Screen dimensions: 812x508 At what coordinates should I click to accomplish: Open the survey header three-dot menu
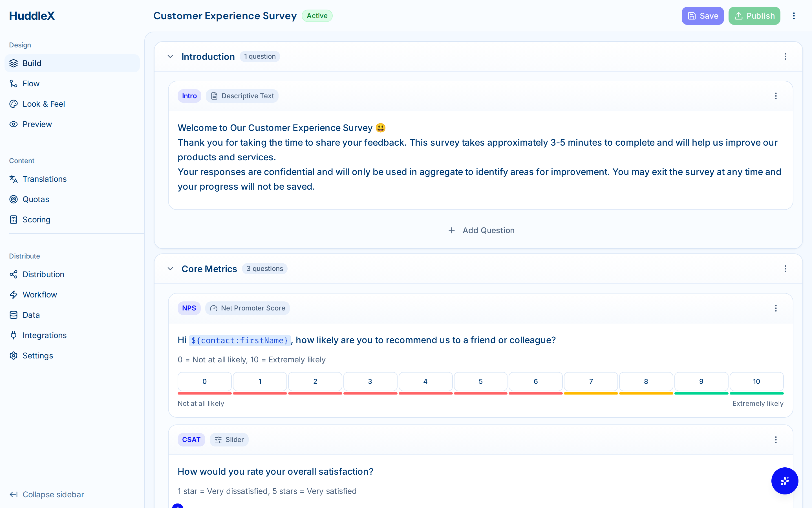click(794, 16)
